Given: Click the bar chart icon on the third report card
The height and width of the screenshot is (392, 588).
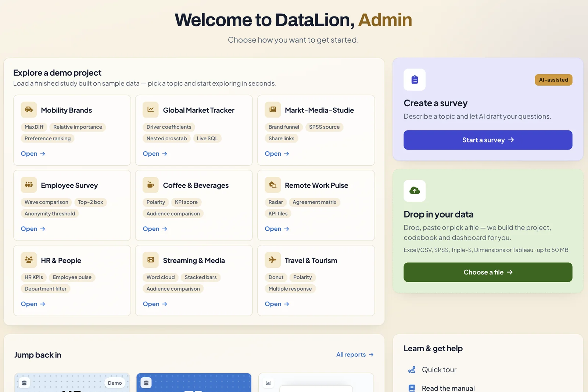Looking at the screenshot, I should coord(268,383).
